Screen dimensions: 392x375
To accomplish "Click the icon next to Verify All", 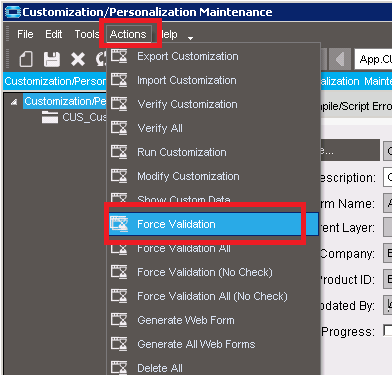I will (119, 128).
